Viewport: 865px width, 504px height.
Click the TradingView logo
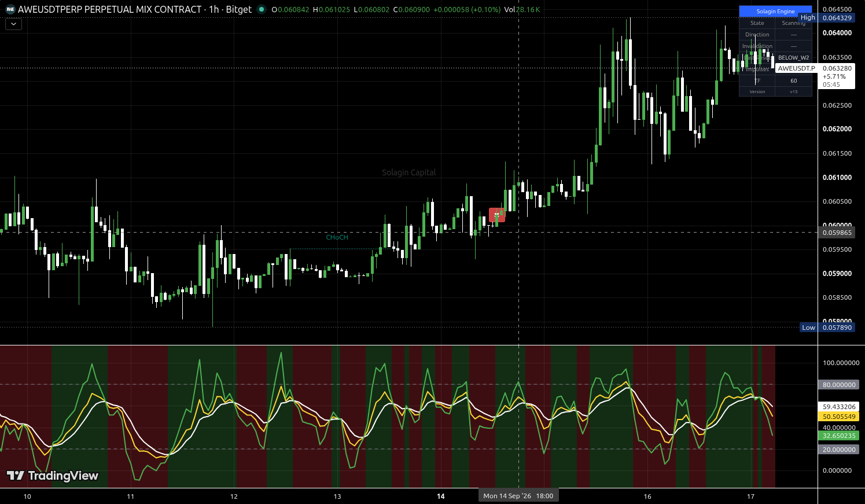(x=53, y=476)
